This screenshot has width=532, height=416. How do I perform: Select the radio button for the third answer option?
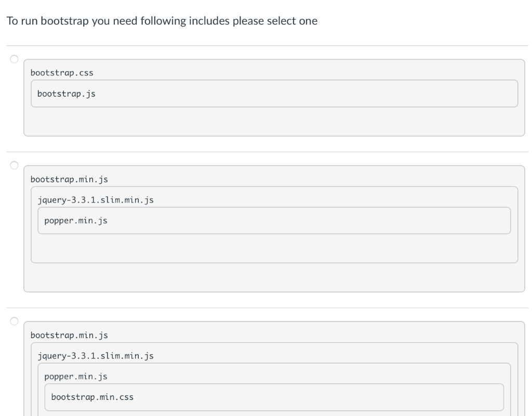tap(14, 320)
